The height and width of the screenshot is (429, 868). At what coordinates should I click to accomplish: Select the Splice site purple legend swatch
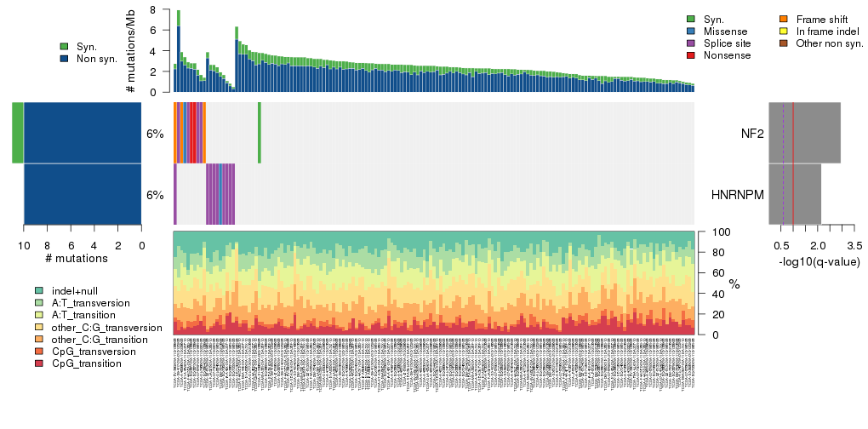691,43
